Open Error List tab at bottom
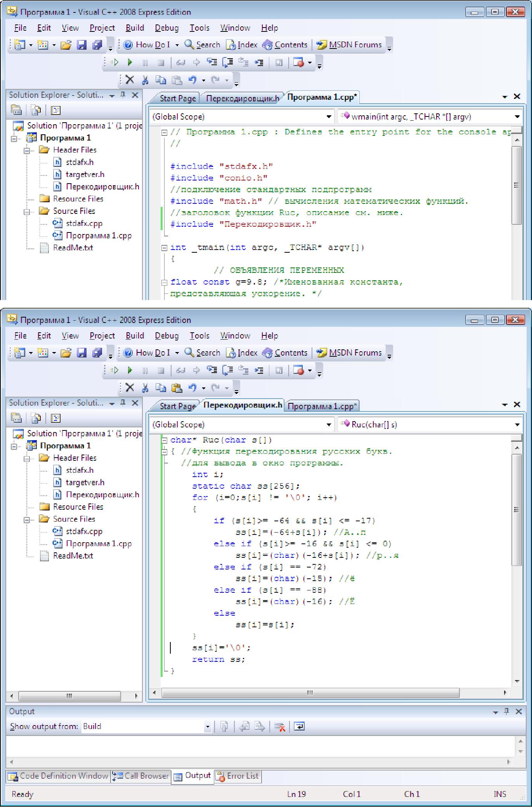 pyautogui.click(x=238, y=776)
